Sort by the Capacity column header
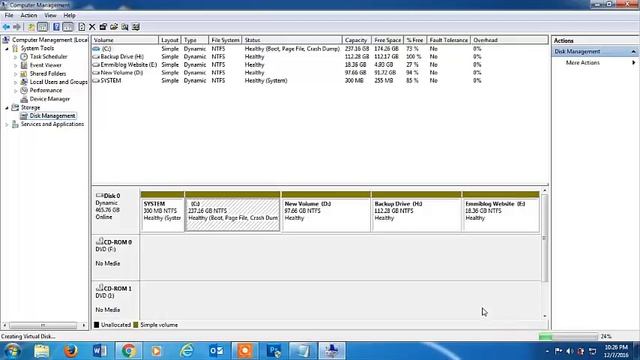Viewport: 640px width, 360px height. [356, 40]
